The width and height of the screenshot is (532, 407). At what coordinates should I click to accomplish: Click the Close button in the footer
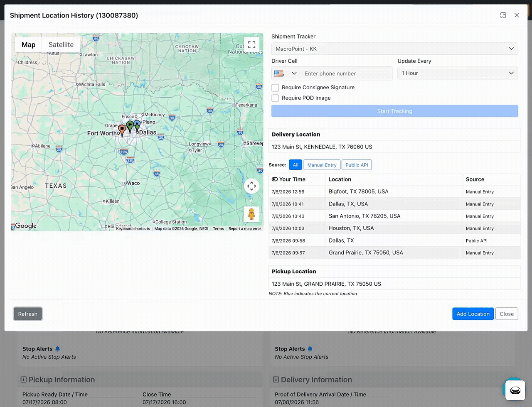tap(507, 314)
